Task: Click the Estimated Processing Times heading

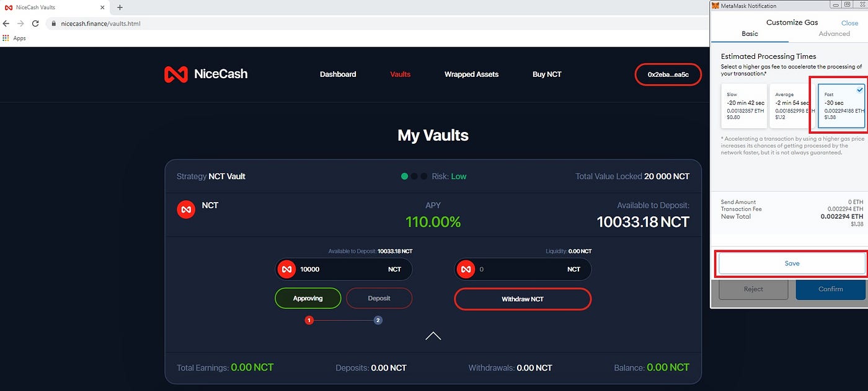Action: tap(768, 56)
